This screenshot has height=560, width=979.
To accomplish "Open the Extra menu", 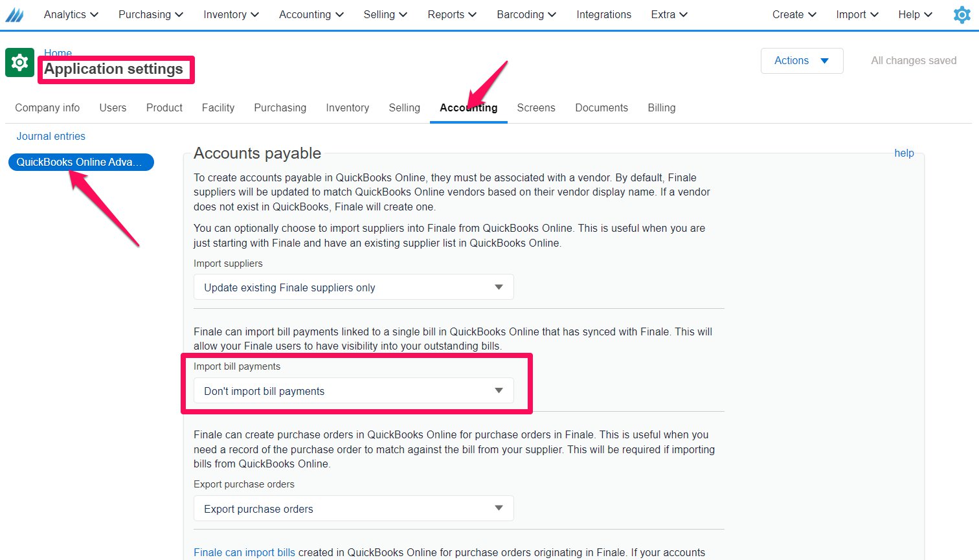I will click(x=670, y=14).
